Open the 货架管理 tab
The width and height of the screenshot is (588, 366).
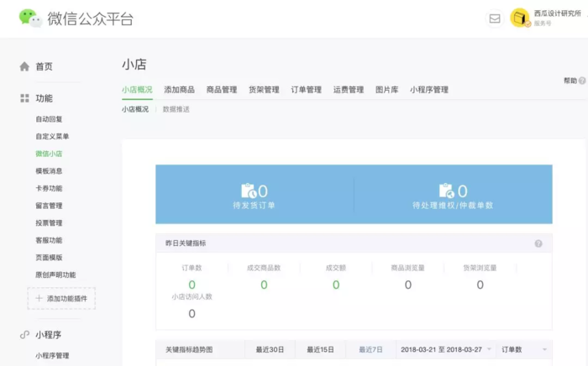click(264, 90)
